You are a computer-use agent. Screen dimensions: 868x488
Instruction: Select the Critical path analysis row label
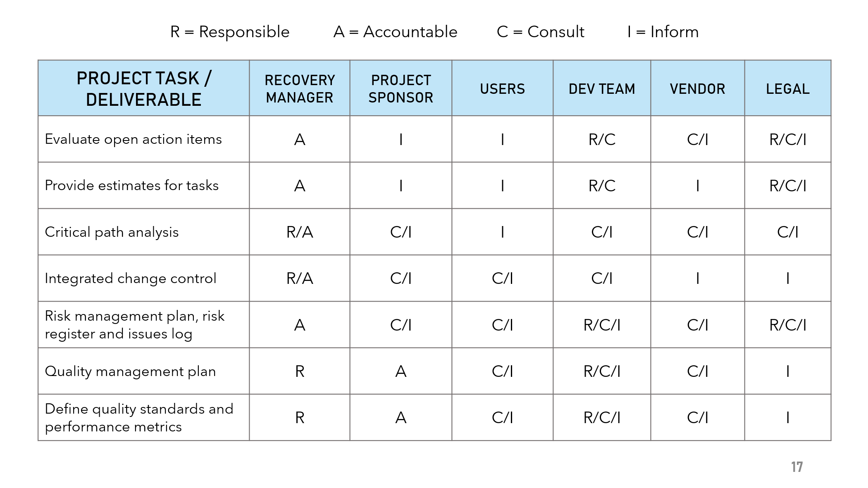[112, 232]
